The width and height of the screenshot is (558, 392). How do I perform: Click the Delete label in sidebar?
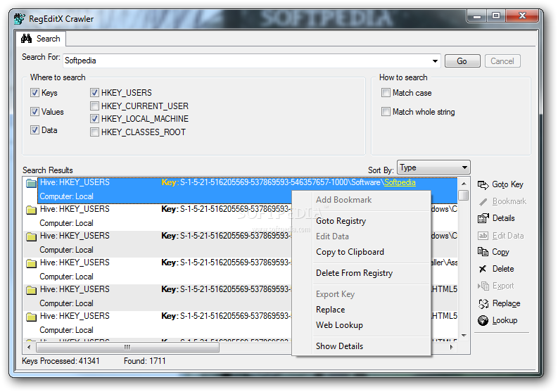(x=503, y=269)
